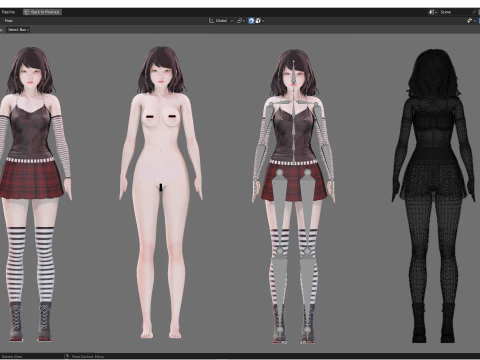Image resolution: width=480 pixels, height=360 pixels.
Task: Open the snapping options dropdown
Action: 260,21
